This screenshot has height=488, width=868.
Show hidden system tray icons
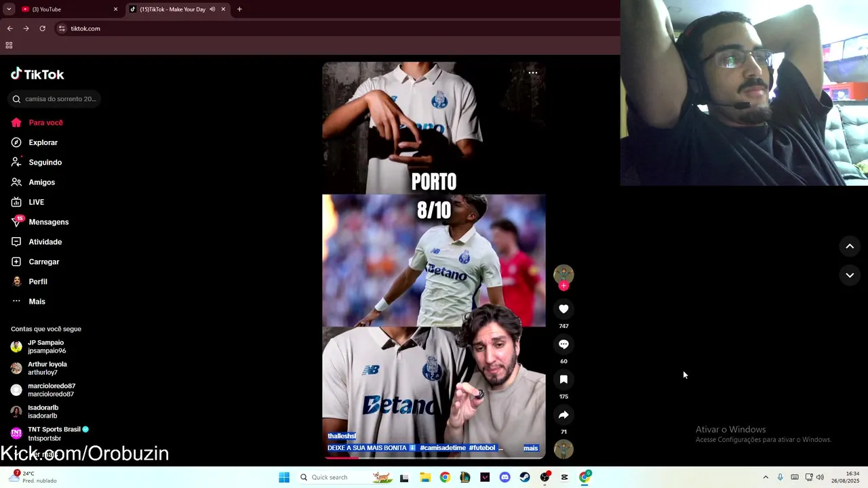pos(766,477)
